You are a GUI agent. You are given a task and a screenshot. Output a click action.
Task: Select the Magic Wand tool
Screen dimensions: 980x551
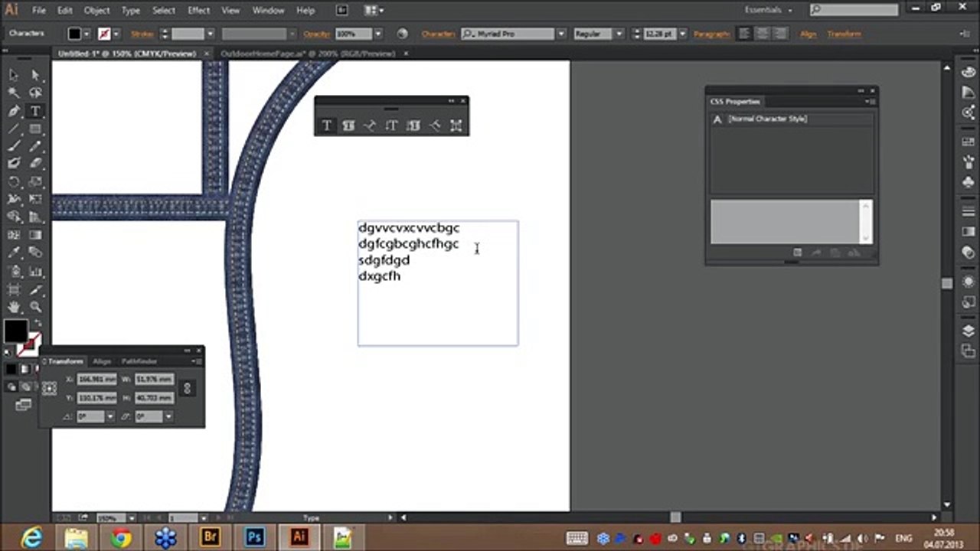click(14, 93)
